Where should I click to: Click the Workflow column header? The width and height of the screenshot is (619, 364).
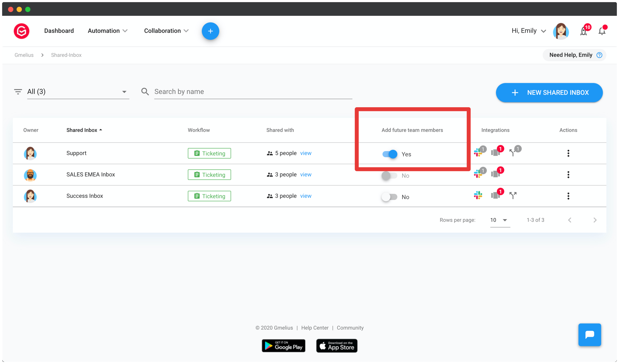click(x=199, y=130)
